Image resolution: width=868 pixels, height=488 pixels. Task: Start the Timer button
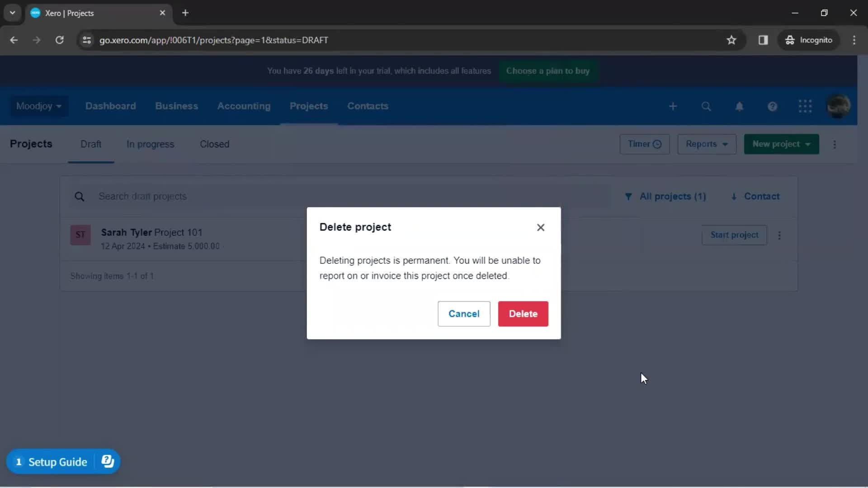[644, 144]
